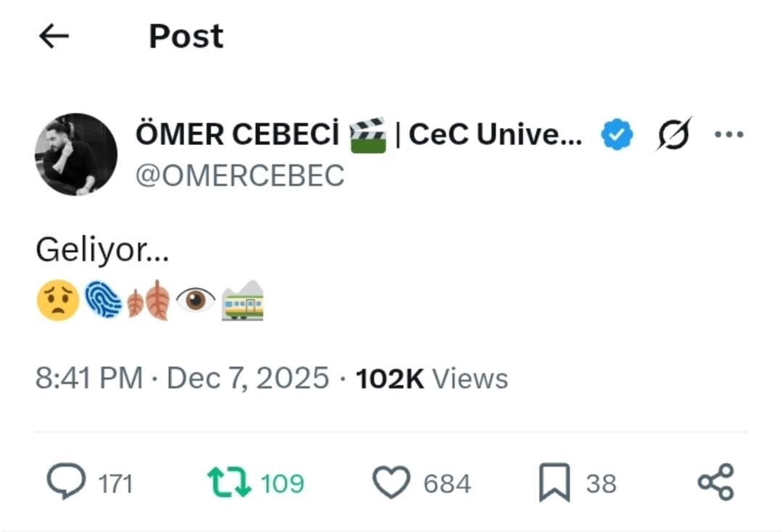Select the "Geliyor..." post text
Screen dimensions: 783x532
(x=101, y=251)
